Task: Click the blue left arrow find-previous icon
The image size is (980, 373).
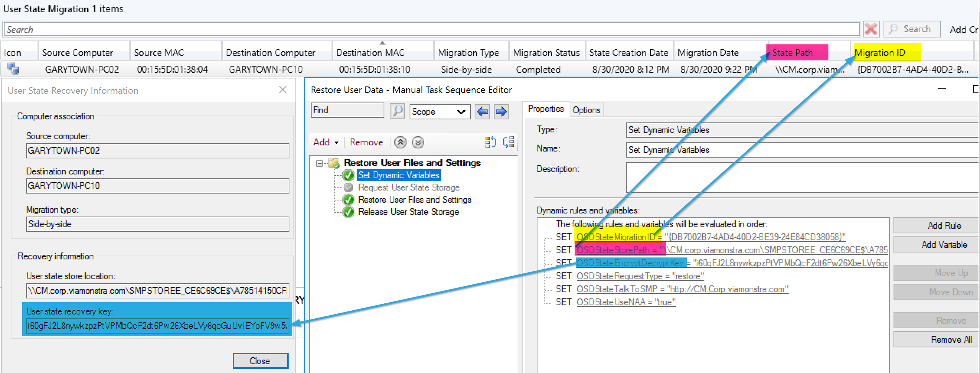Action: [482, 112]
